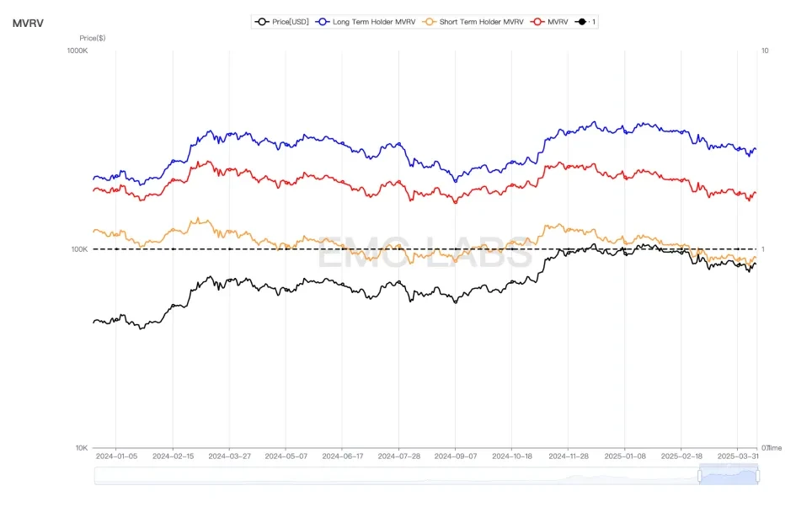Click the black Price[USD] legend marker icon

[x=263, y=21]
